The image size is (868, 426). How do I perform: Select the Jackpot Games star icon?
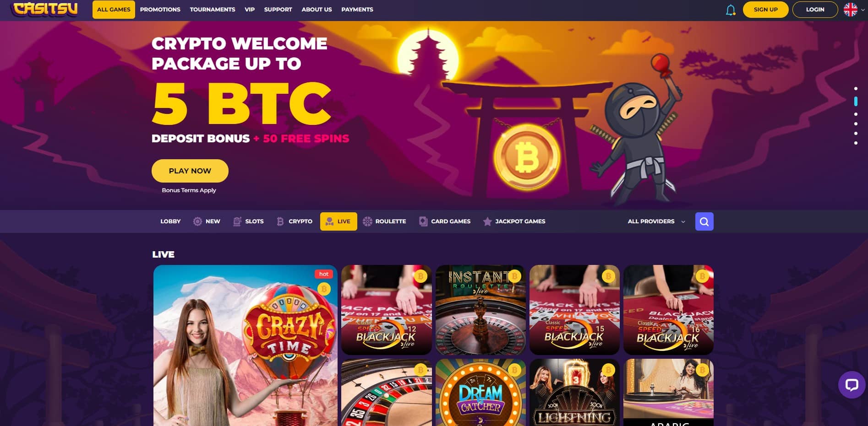coord(487,221)
